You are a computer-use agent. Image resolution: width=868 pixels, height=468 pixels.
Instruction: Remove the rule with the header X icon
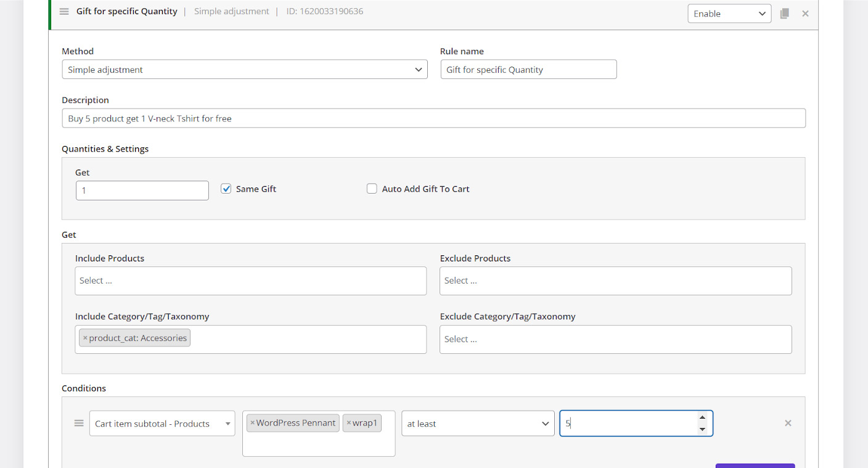pyautogui.click(x=805, y=14)
